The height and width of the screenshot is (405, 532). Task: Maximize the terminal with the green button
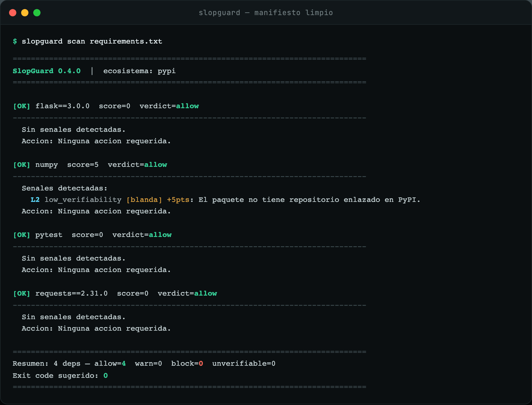click(37, 13)
